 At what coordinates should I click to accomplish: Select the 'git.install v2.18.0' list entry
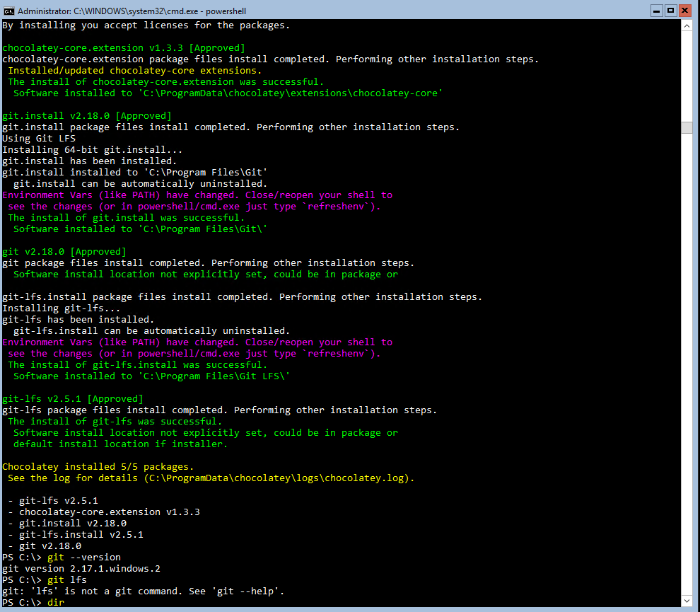pyautogui.click(x=67, y=523)
